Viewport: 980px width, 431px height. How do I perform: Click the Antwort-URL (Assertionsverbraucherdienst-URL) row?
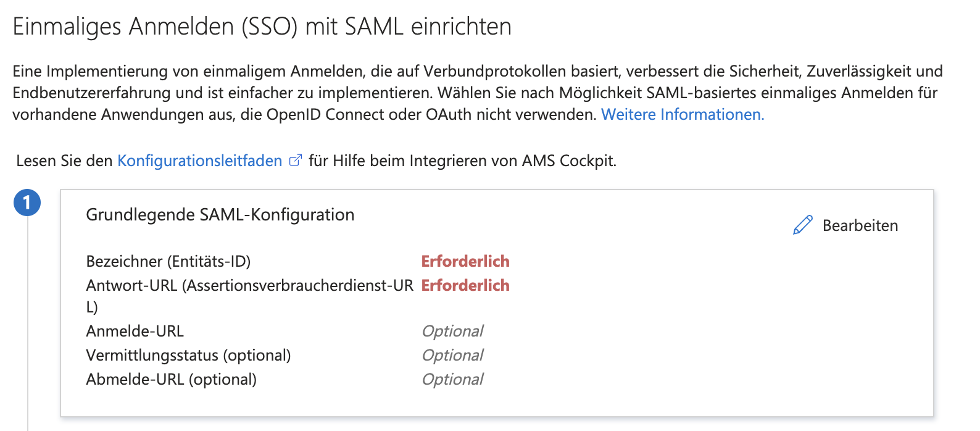coord(249,285)
